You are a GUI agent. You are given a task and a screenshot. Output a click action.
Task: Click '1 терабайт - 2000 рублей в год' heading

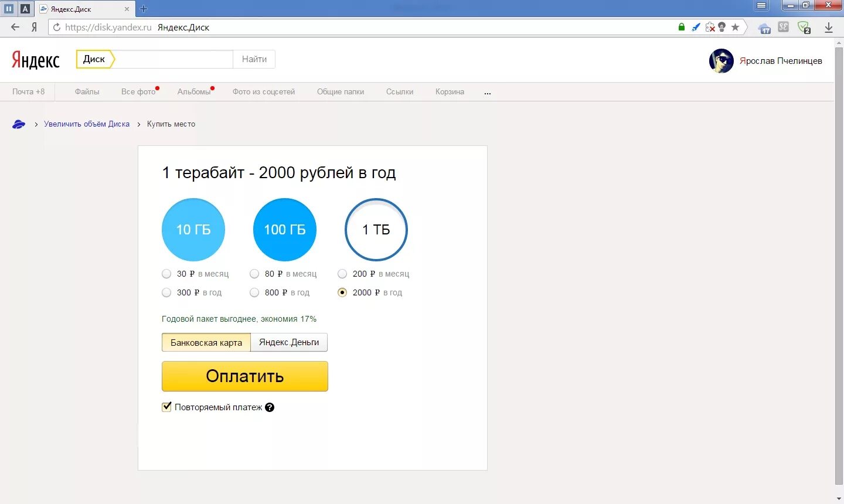(x=279, y=173)
